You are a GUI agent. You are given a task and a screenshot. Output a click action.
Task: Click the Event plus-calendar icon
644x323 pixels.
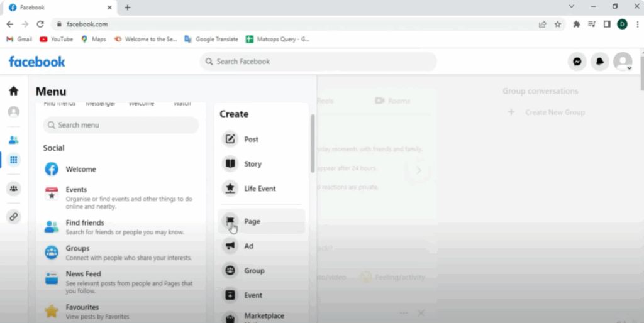(x=230, y=295)
